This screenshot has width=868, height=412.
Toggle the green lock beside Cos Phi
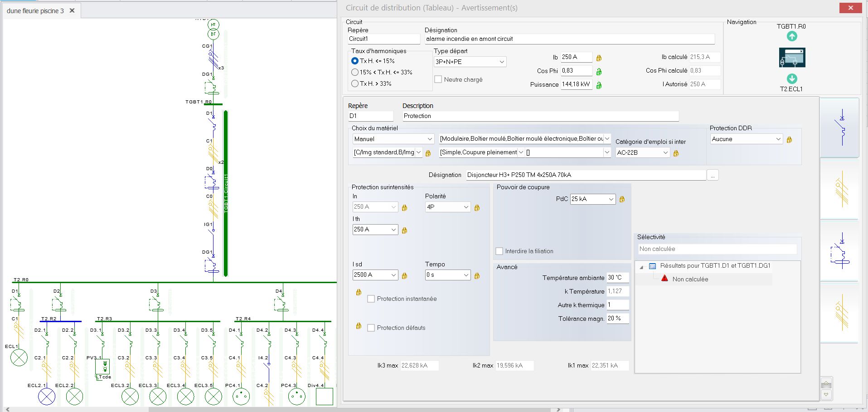pos(599,72)
